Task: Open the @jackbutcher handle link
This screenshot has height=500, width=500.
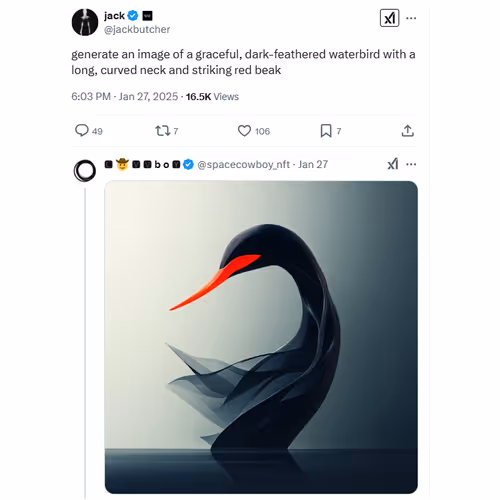Action: coord(137,29)
